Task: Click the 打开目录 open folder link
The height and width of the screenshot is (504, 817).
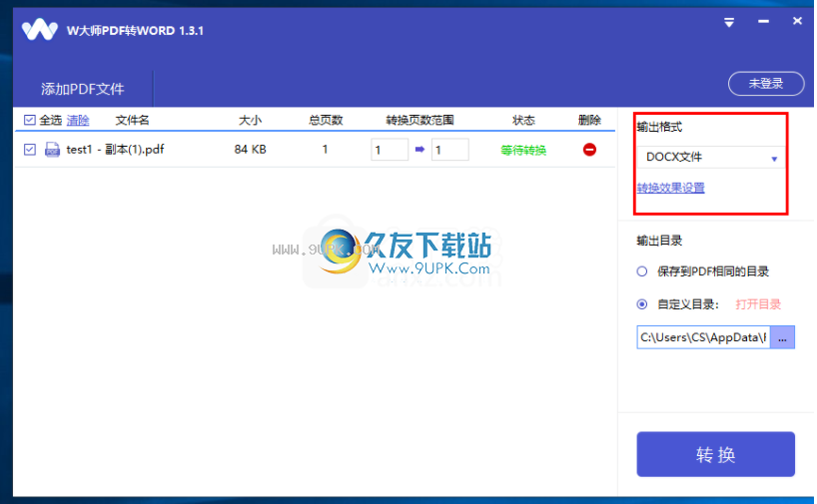Action: point(758,304)
